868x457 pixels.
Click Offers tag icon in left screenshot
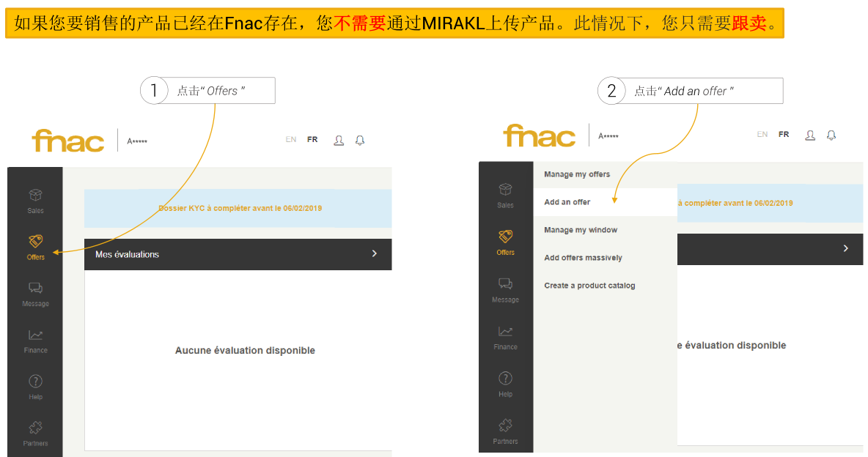35,241
